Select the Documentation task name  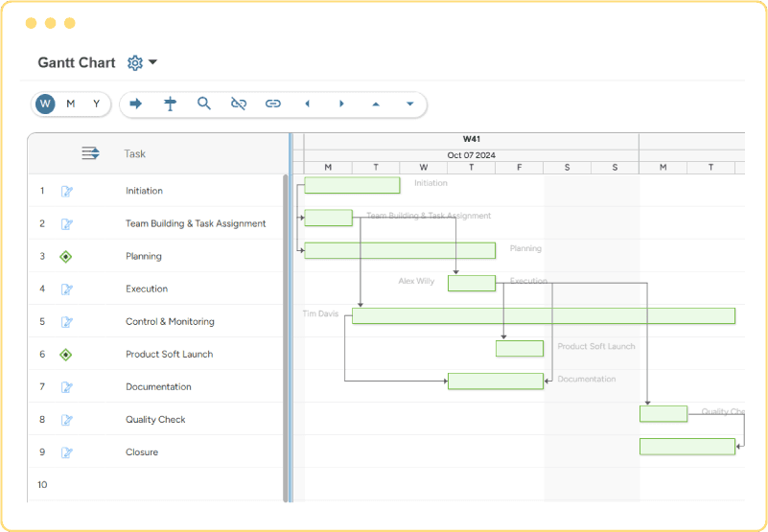click(158, 386)
